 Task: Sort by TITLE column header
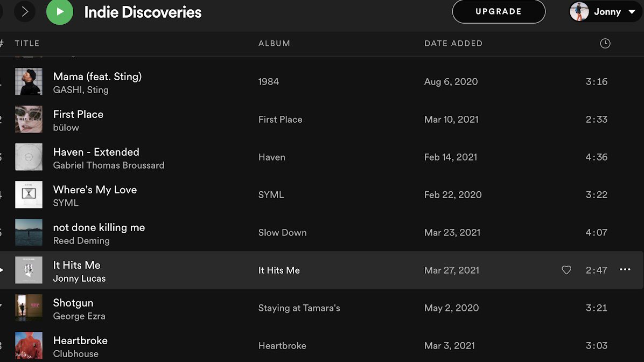pos(27,43)
